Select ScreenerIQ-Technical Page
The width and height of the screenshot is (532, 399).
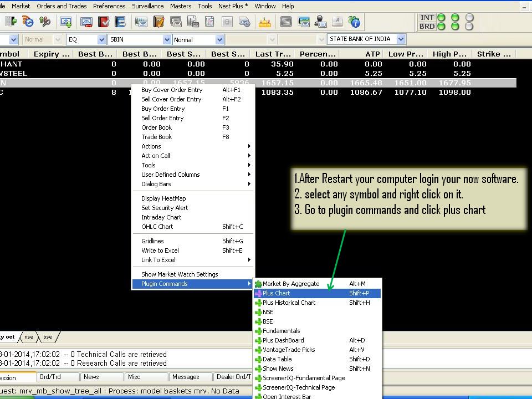[x=317, y=387]
